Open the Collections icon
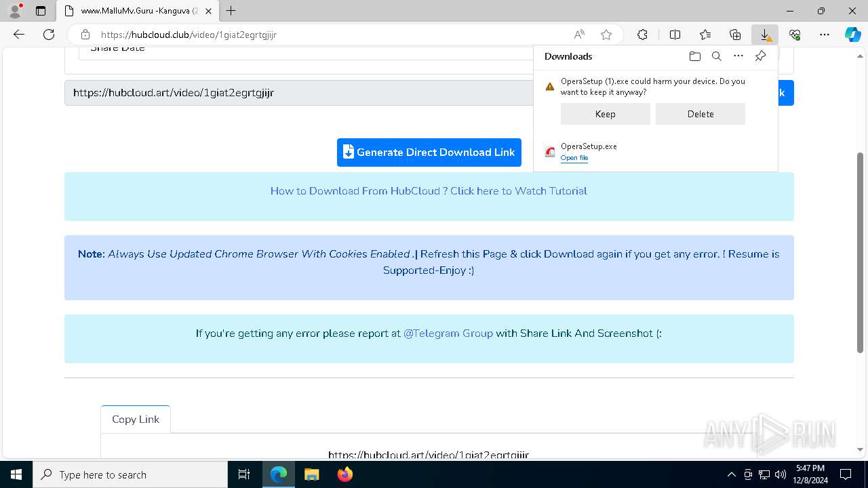The height and width of the screenshot is (488, 868). point(735,35)
